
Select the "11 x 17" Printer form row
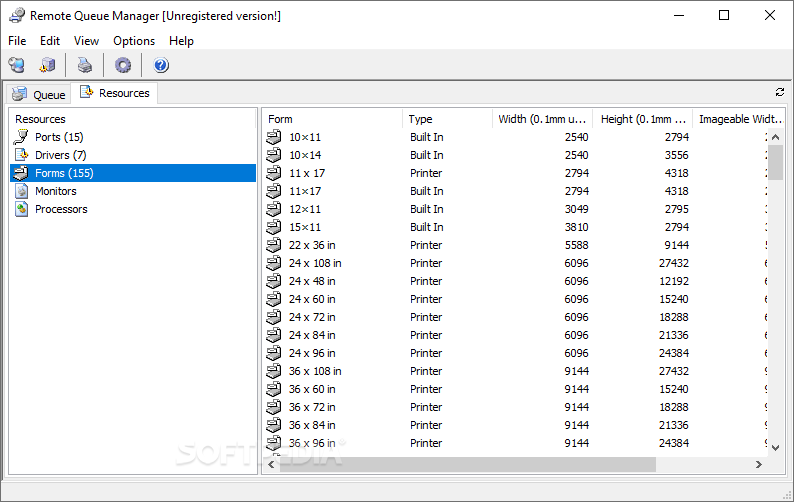pos(515,173)
